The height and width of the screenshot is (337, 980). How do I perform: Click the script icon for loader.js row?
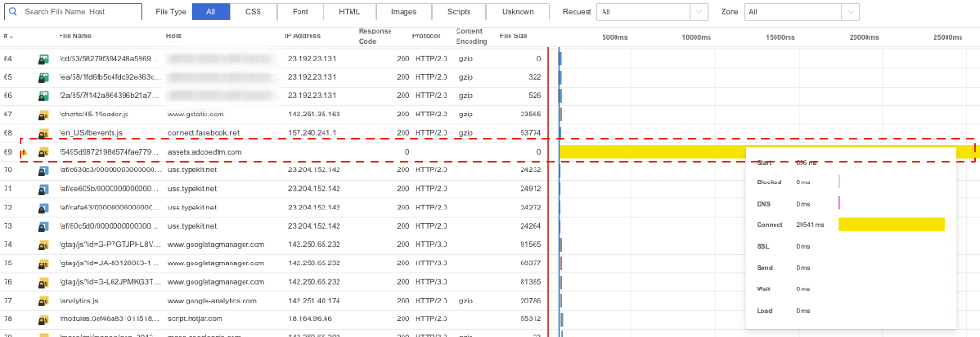44,115
